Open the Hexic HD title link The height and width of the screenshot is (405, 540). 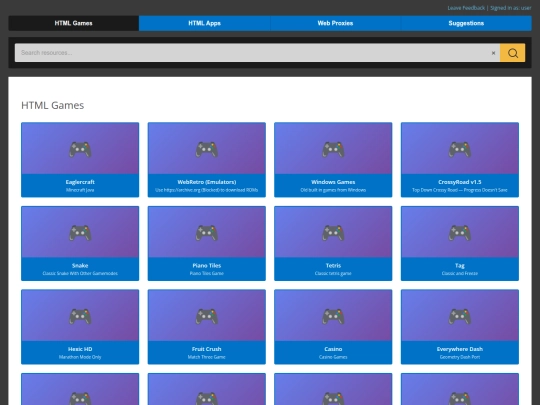coord(80,349)
